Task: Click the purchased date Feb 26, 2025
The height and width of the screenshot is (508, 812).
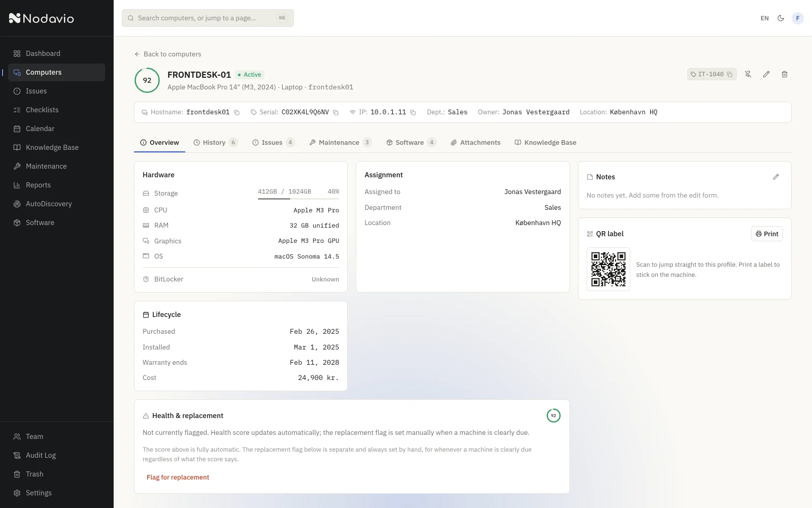Action: tap(314, 332)
